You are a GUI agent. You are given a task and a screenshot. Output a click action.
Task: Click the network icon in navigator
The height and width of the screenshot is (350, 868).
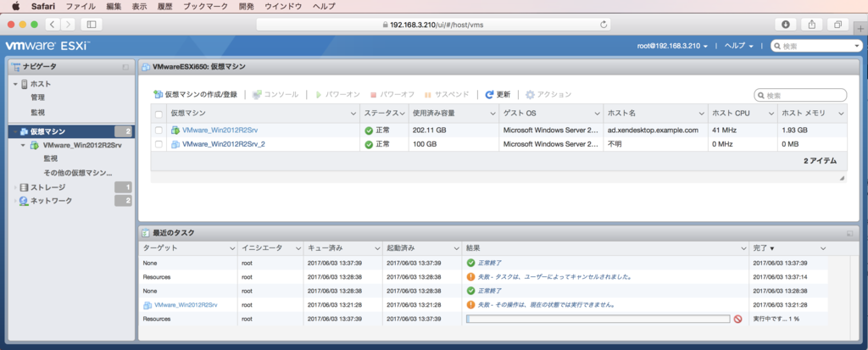pos(24,201)
